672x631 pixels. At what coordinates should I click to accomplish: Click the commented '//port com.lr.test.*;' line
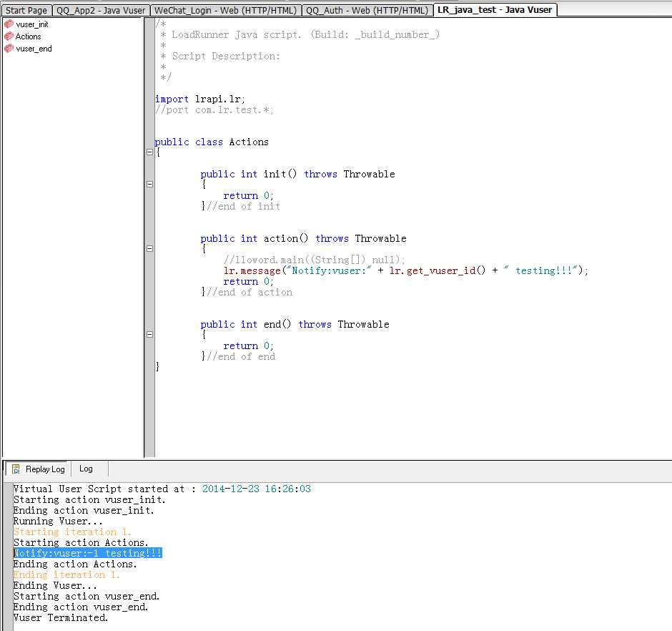(x=214, y=109)
